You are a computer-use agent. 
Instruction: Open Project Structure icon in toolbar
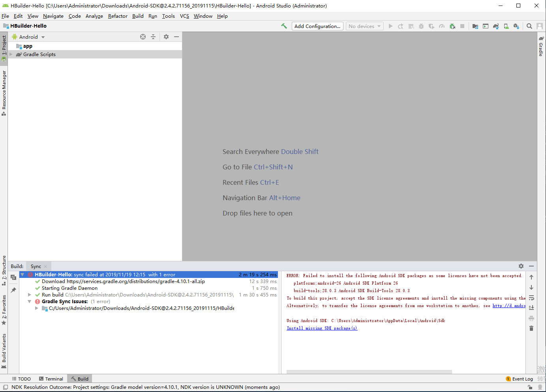[x=475, y=26]
